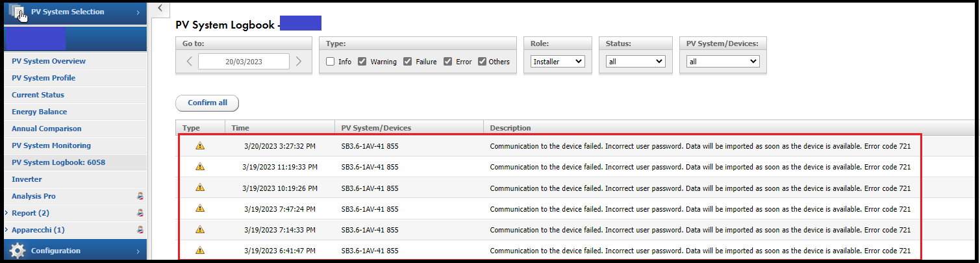Uncheck the Warning type checkbox
The image size is (980, 263).
coord(362,62)
